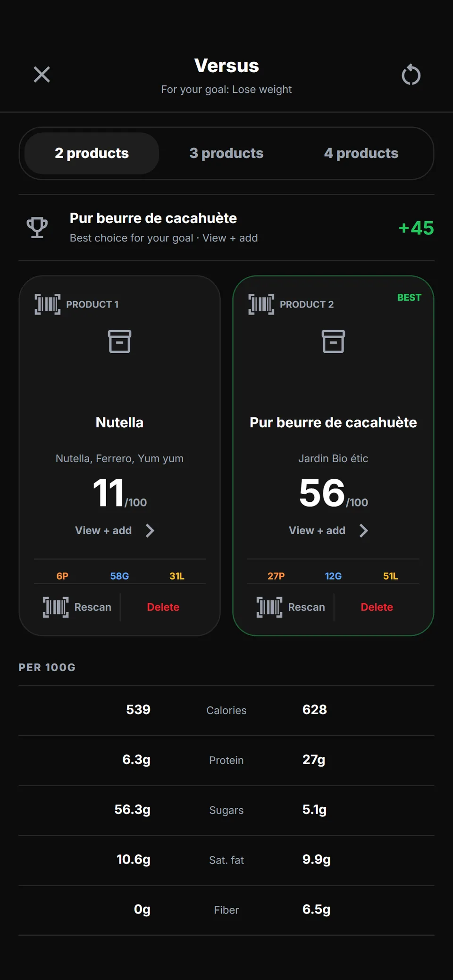Screen dimensions: 453x980
Task: Tap the trophy icon for best choice
Action: click(x=37, y=228)
